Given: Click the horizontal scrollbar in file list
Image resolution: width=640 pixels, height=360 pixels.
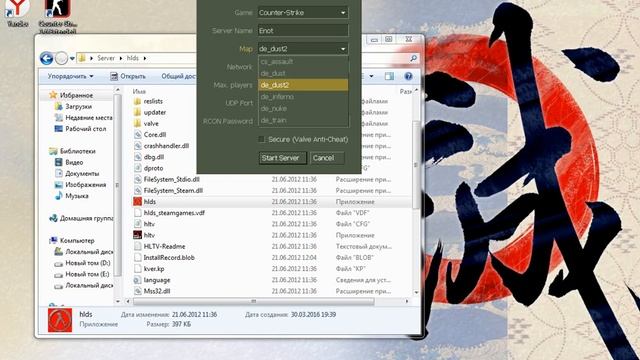Looking at the screenshot, I should click(253, 302).
